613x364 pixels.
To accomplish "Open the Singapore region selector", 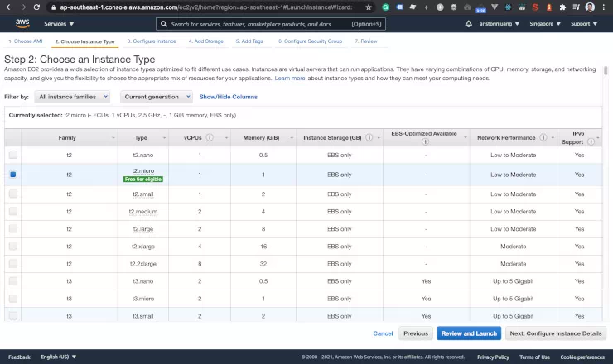I will point(545,24).
